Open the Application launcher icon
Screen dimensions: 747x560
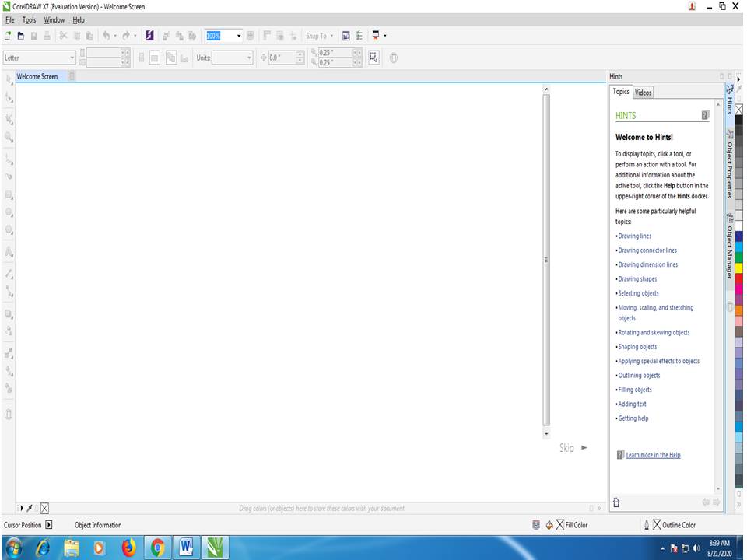click(x=375, y=35)
